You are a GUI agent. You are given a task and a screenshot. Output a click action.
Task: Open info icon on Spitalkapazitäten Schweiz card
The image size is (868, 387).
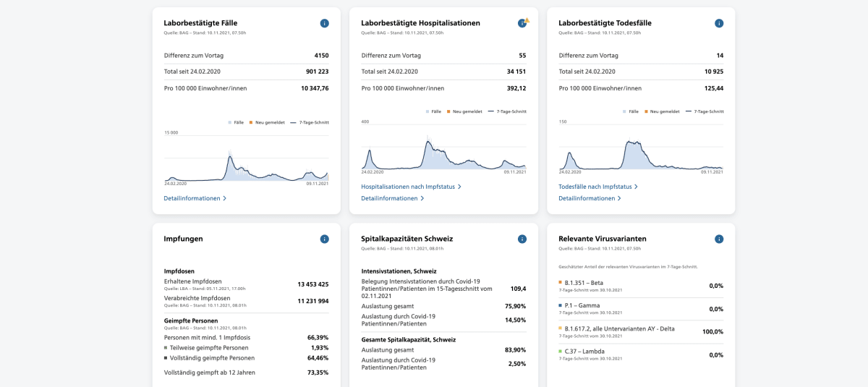pyautogui.click(x=522, y=239)
